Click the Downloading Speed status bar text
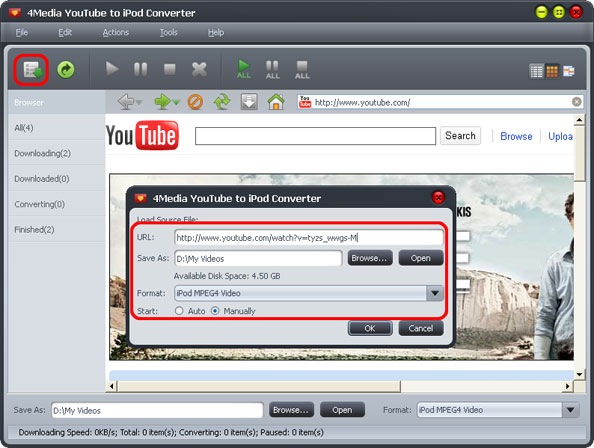This screenshot has width=594, height=448. [x=171, y=432]
